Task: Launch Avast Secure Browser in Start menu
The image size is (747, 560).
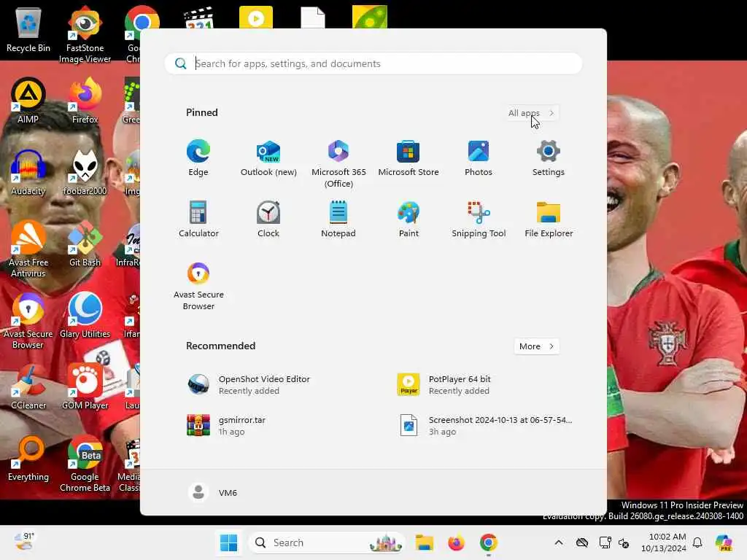Action: point(198,286)
